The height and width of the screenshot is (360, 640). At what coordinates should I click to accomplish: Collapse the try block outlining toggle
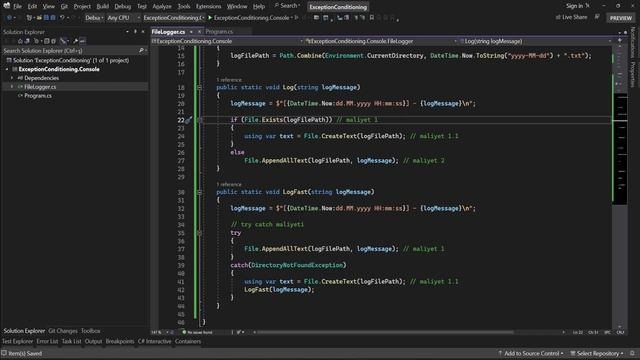(x=199, y=233)
